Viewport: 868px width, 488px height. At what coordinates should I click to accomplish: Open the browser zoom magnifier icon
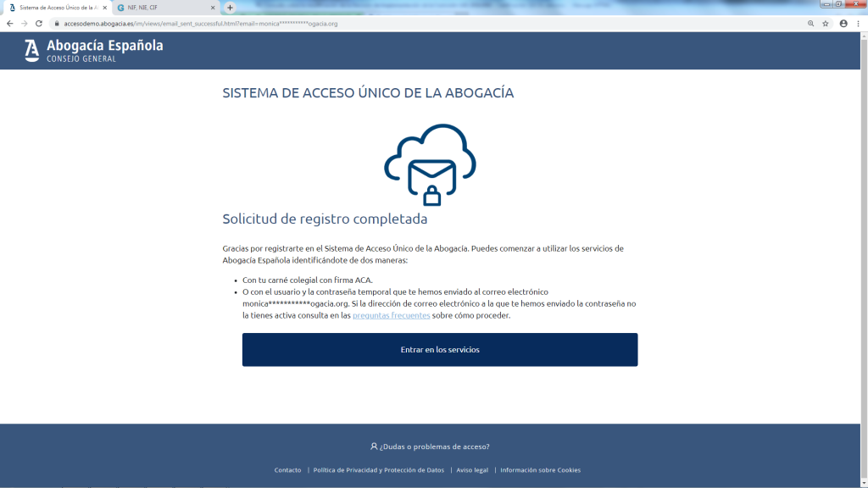point(810,24)
